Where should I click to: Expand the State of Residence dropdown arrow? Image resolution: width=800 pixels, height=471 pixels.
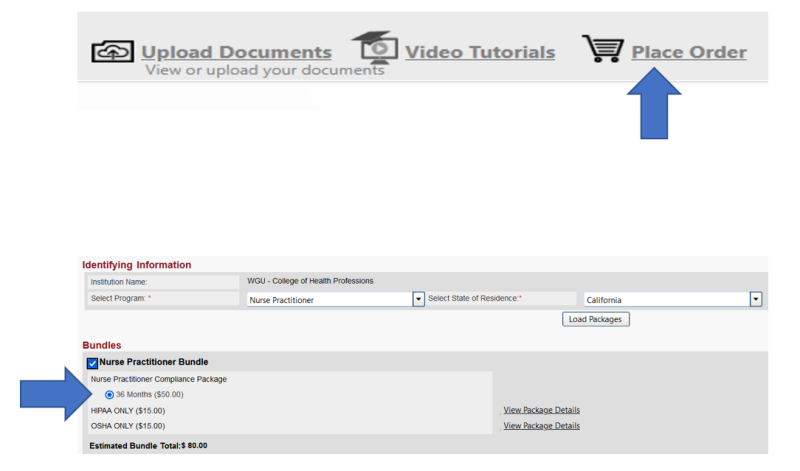tap(756, 300)
